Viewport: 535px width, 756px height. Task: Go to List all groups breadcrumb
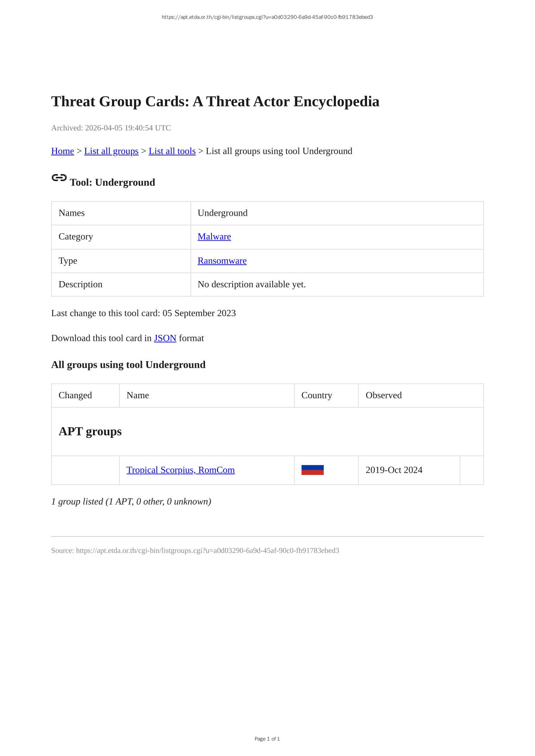(111, 151)
